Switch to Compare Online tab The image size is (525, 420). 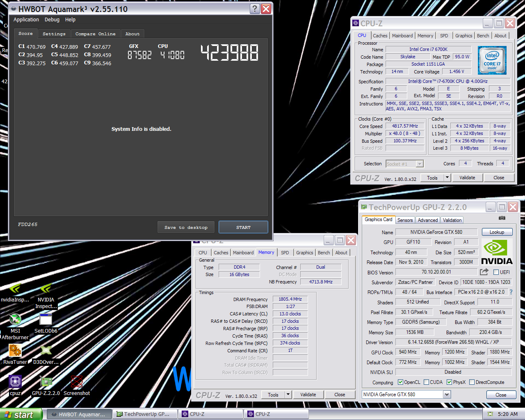(x=96, y=34)
